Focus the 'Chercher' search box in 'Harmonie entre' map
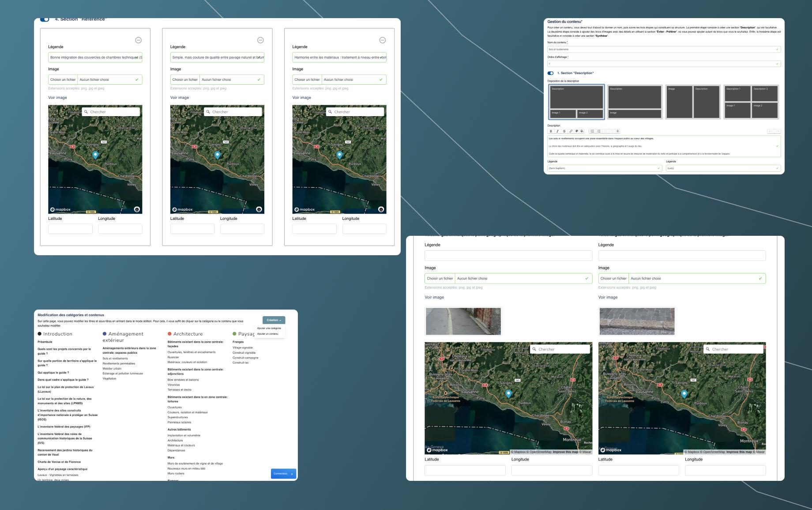 [355, 112]
